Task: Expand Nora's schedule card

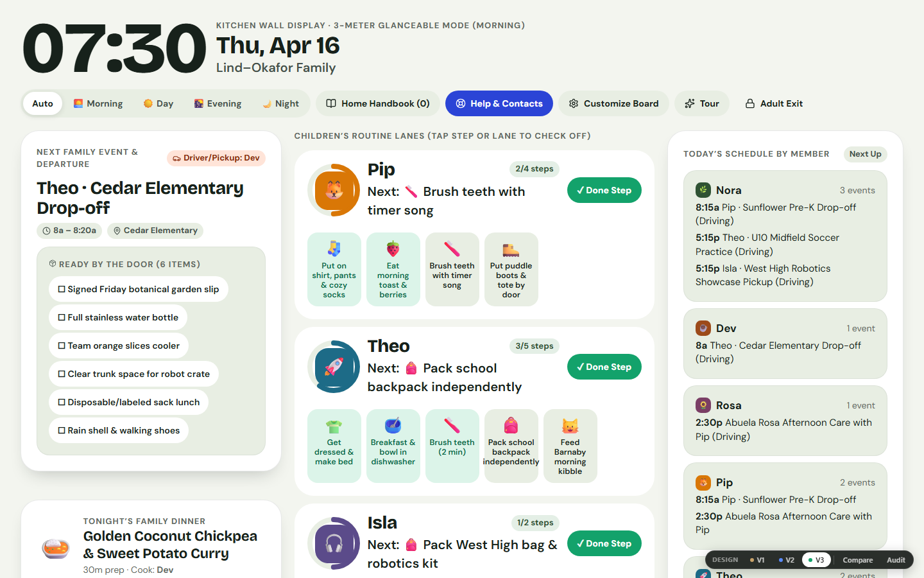Action: [x=785, y=236]
